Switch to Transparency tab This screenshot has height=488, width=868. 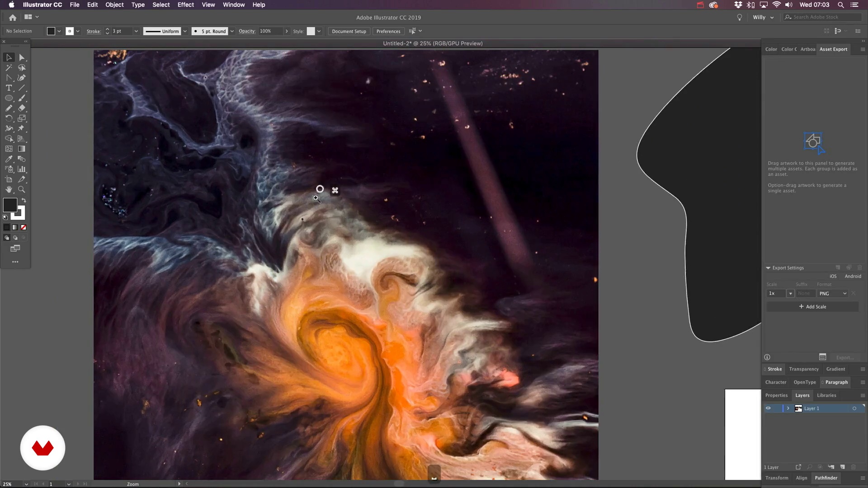tap(803, 369)
